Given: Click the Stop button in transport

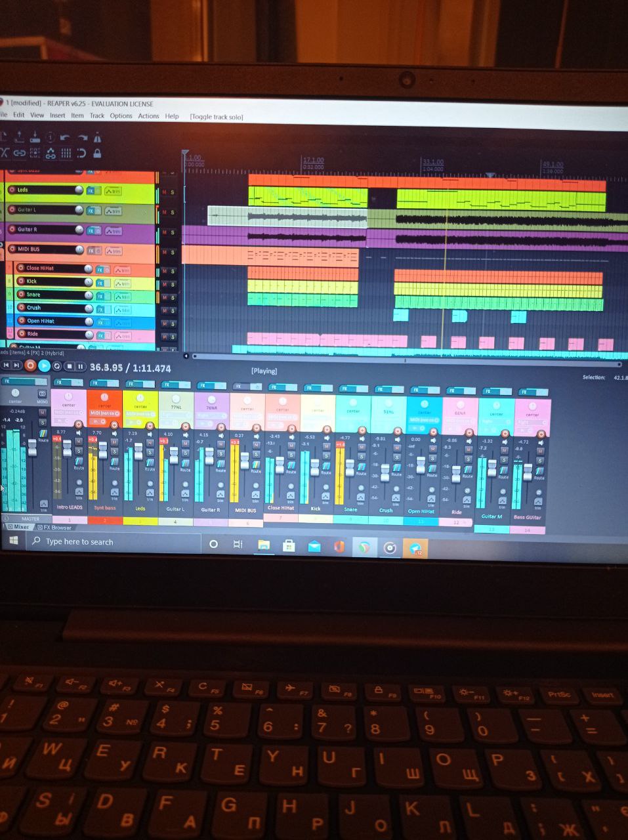Looking at the screenshot, I should (x=69, y=366).
